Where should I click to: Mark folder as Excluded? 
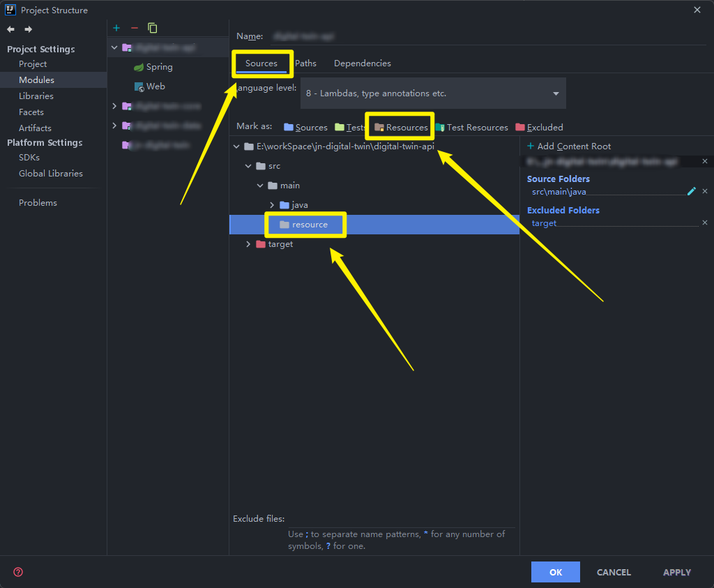tap(539, 128)
